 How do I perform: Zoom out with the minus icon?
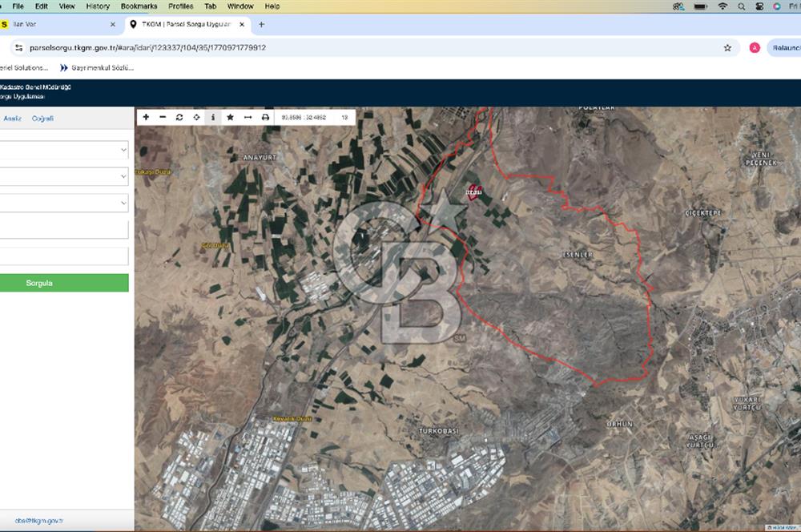(x=163, y=117)
